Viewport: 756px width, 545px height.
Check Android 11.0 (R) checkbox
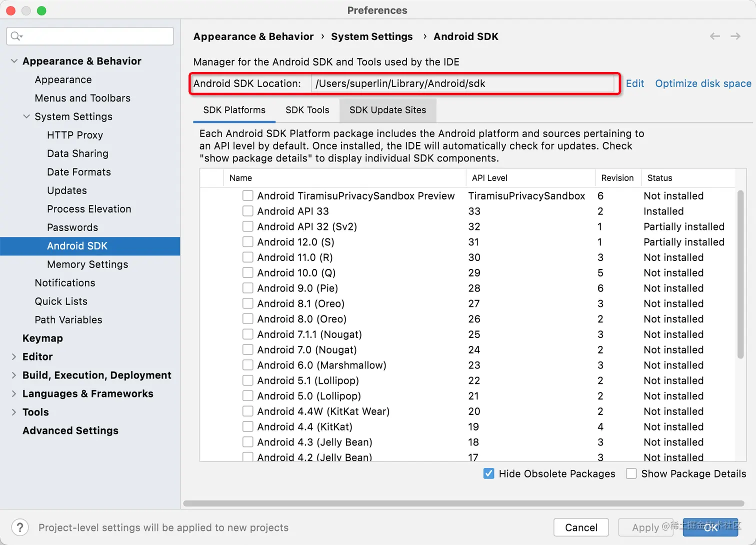pos(247,257)
